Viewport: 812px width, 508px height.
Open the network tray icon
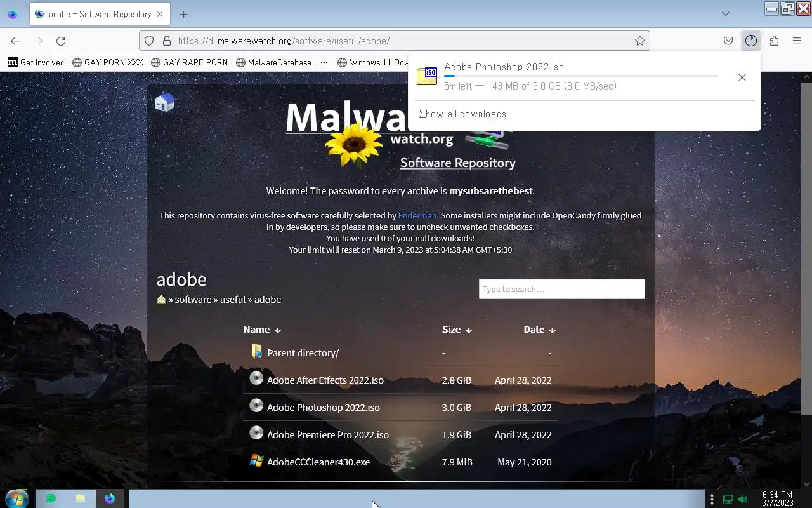[728, 499]
